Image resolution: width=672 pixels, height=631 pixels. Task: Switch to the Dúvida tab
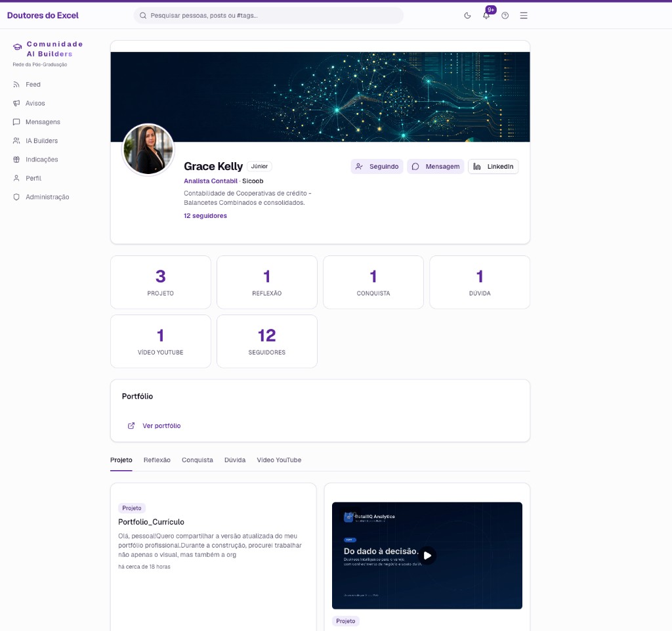[x=235, y=460]
